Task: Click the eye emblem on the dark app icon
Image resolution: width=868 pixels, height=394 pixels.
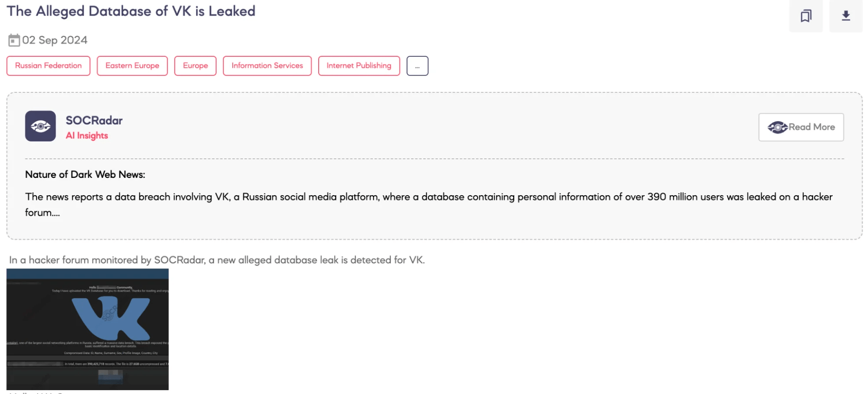Action: pyautogui.click(x=41, y=126)
